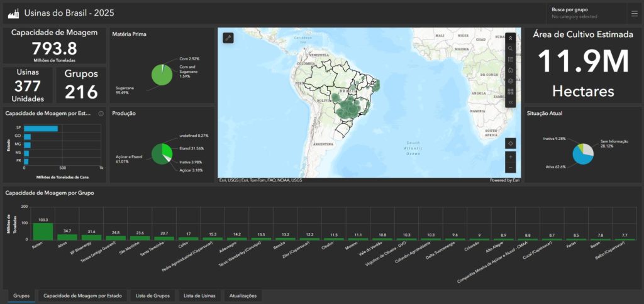This screenshot has width=644, height=304.
Task: Zoom in on the map
Action: click(511, 157)
